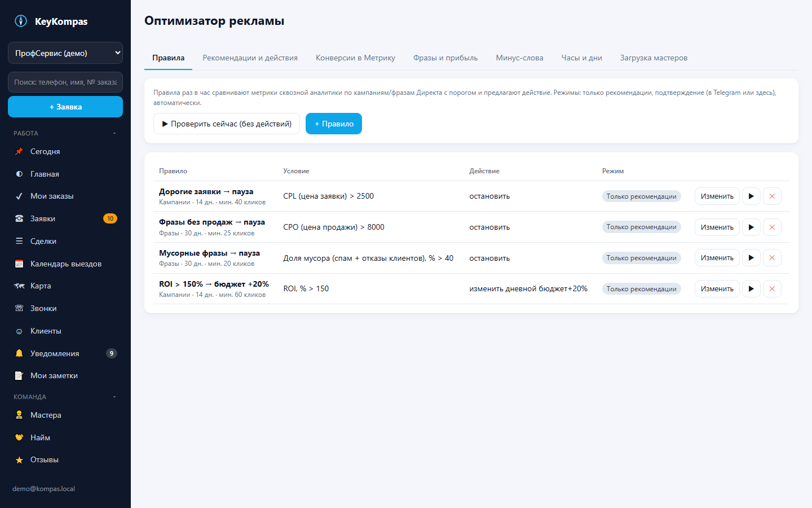Open the Конверсии в Метрику tab
Screen dimensions: 812x508
(355, 58)
